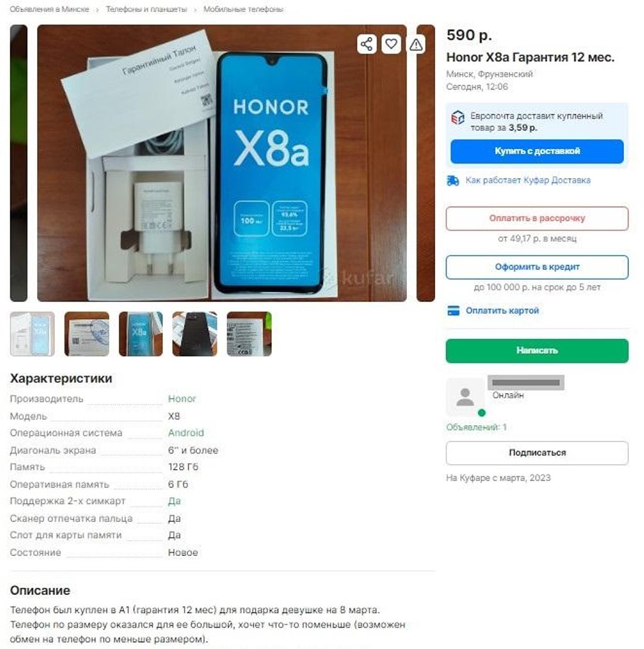View the third thumbnail of X8a box
The height and width of the screenshot is (649, 644).
coord(141,333)
